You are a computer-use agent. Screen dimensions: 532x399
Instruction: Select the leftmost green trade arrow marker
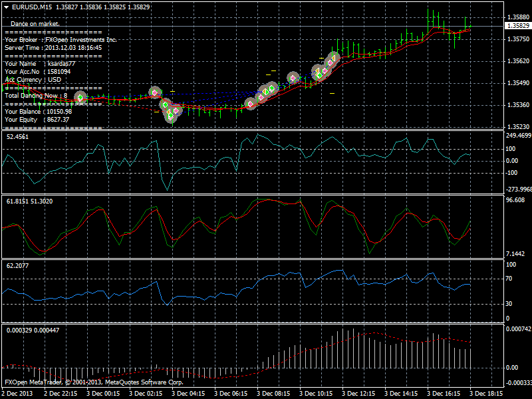pos(80,98)
